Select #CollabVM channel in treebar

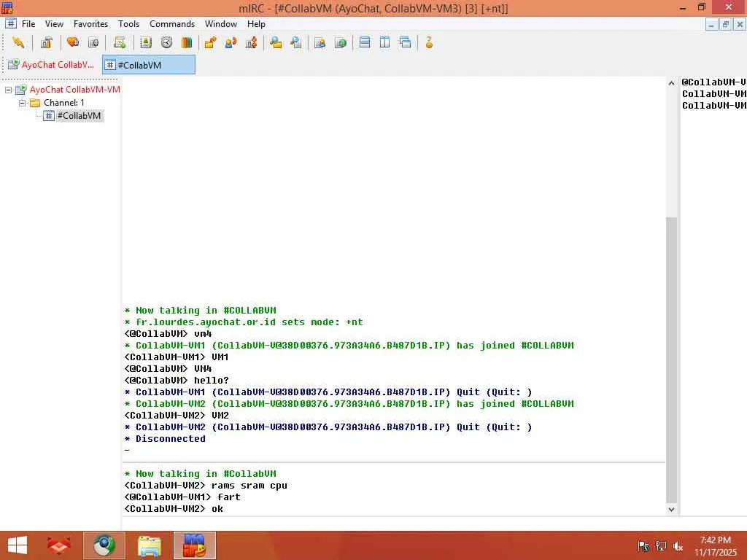tap(79, 116)
